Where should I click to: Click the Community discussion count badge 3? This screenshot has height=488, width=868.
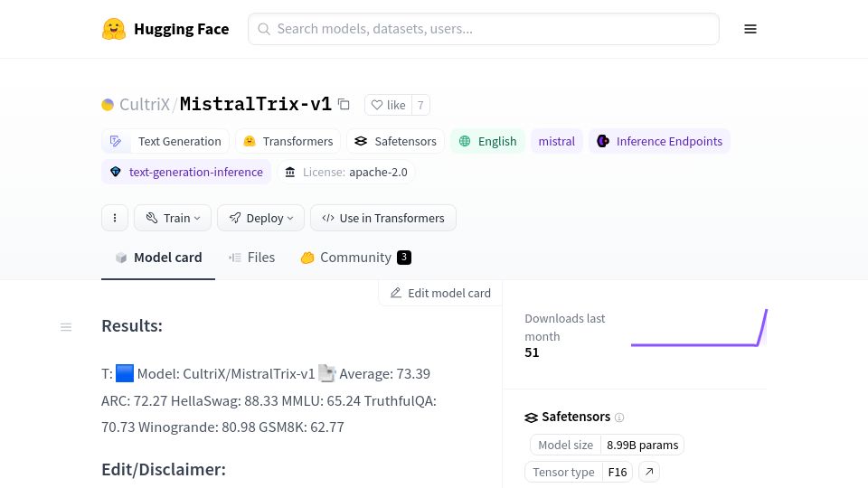click(404, 258)
